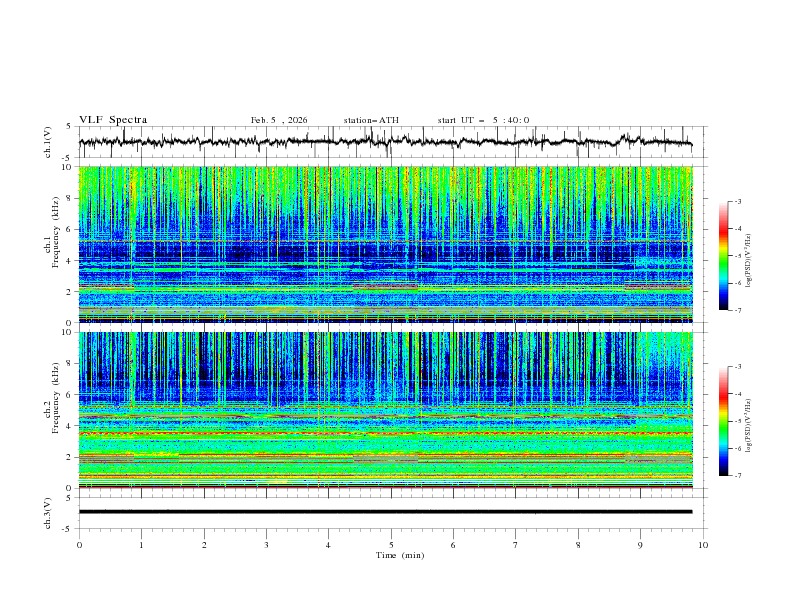792x612 pixels.
Task: Click the "Time (min)" axis label
Action: click(400, 555)
